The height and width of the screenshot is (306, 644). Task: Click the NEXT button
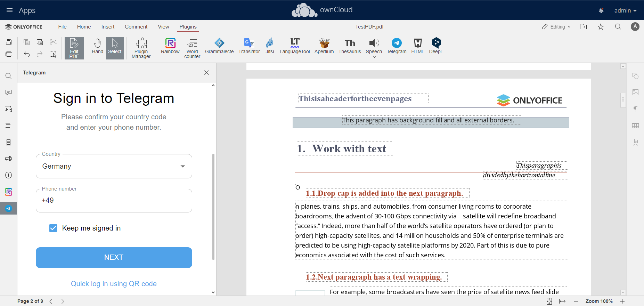pyautogui.click(x=114, y=258)
